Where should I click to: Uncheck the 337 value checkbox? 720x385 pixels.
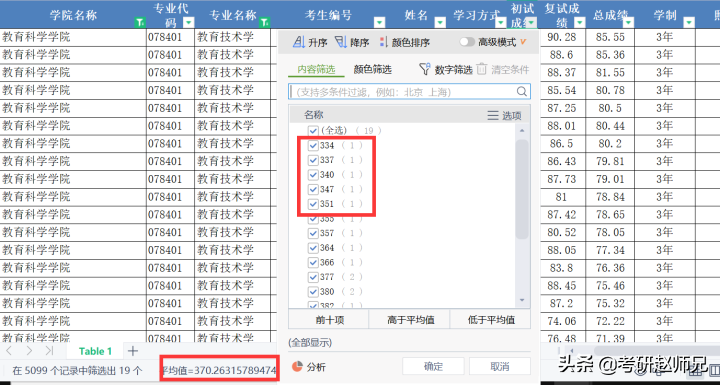pos(314,160)
